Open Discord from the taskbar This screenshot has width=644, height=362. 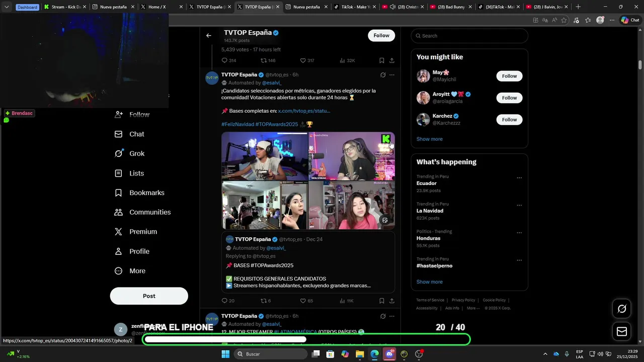point(389,354)
